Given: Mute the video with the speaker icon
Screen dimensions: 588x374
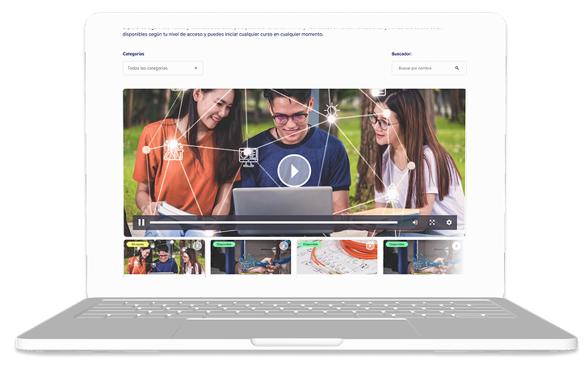Looking at the screenshot, I should click(x=415, y=222).
